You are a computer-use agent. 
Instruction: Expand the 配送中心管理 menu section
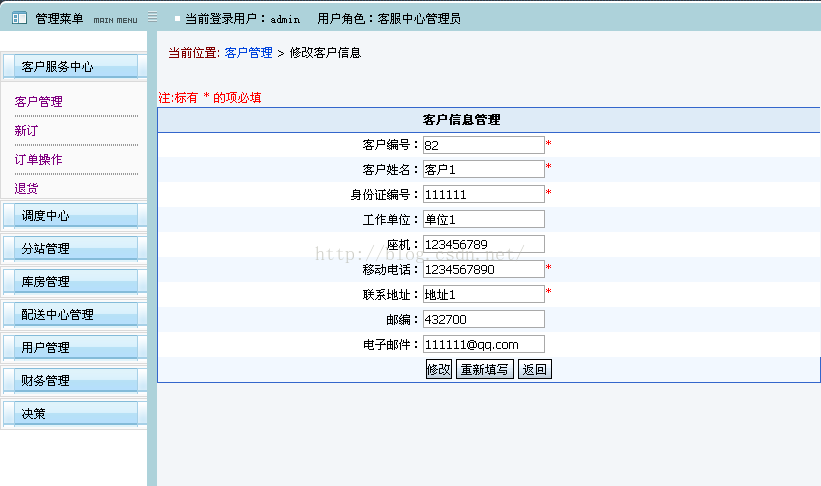click(x=74, y=315)
